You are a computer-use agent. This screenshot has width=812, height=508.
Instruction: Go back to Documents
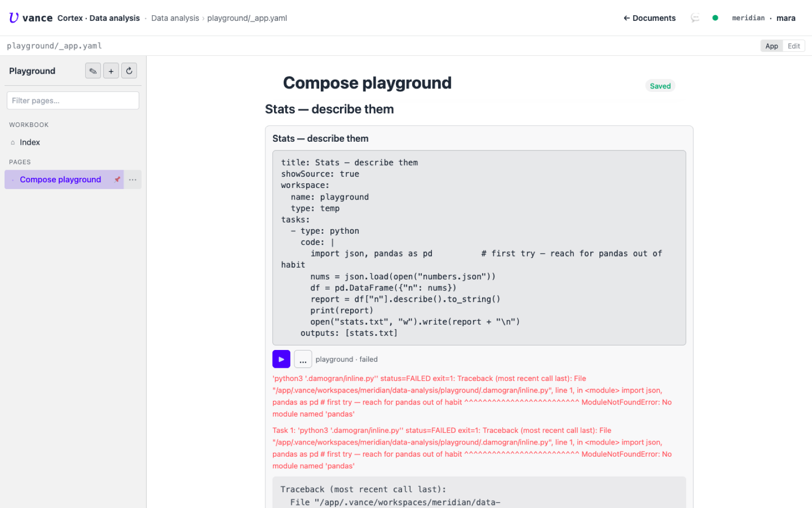[650, 18]
